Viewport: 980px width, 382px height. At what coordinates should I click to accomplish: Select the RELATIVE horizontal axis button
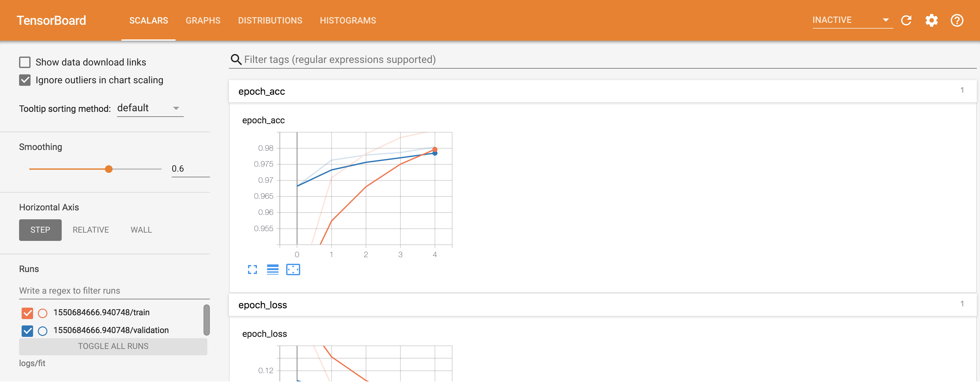(x=91, y=230)
